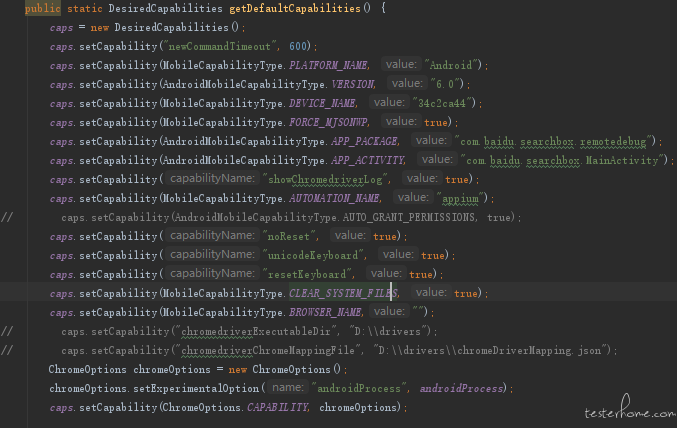Click the PLATFORM_NAME constant

[329, 65]
